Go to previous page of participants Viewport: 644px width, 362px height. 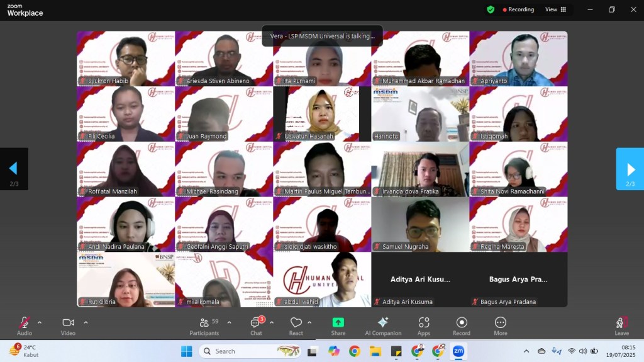13,169
